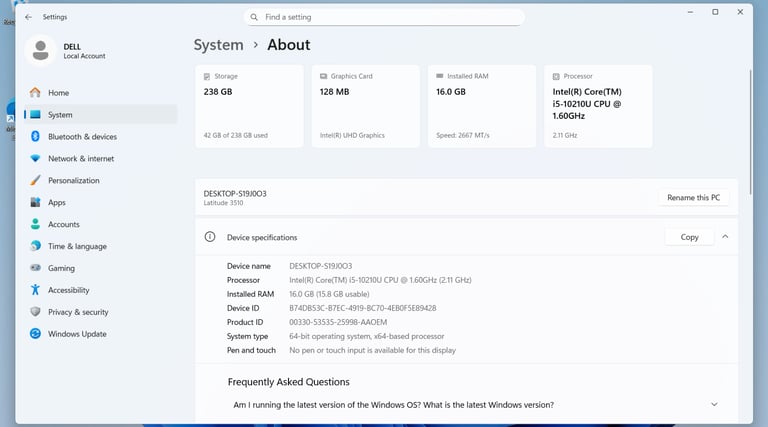Click the Speed: 2667 MT/s text
This screenshot has height=427, width=768.
pyautogui.click(x=463, y=135)
